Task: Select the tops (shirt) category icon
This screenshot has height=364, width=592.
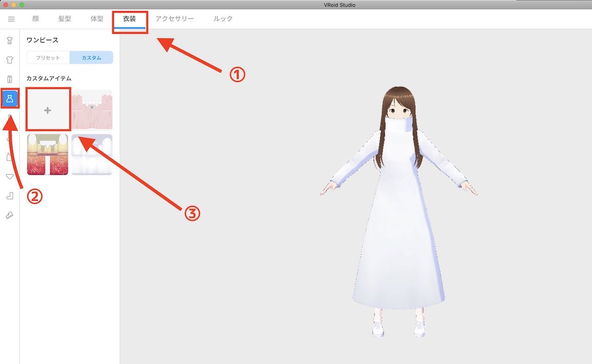Action: (9, 60)
